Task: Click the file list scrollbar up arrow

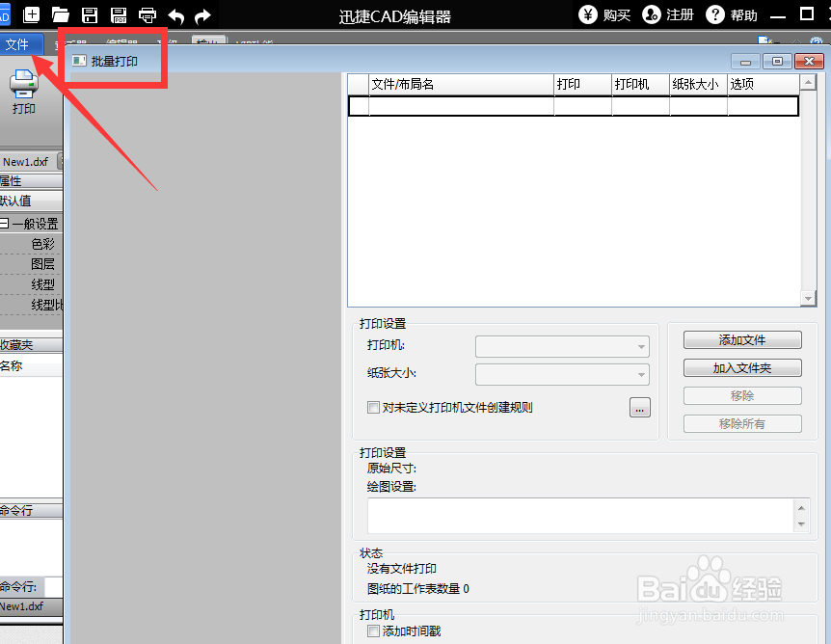Action: 808,82
